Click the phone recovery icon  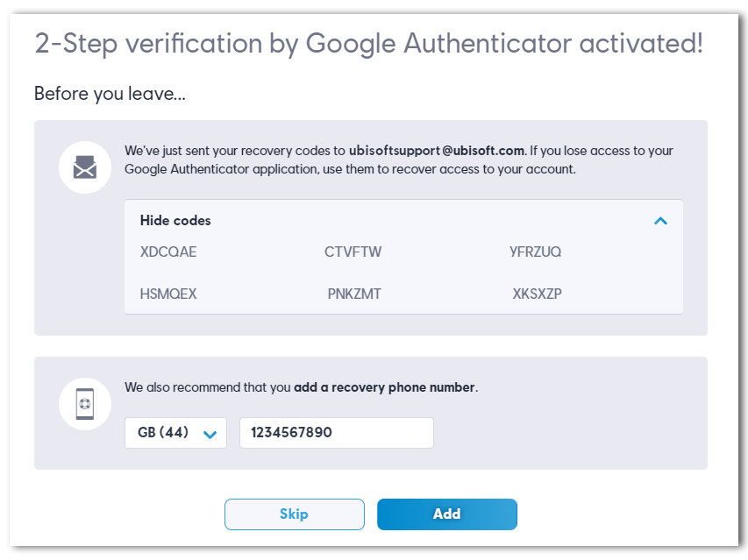(x=85, y=404)
